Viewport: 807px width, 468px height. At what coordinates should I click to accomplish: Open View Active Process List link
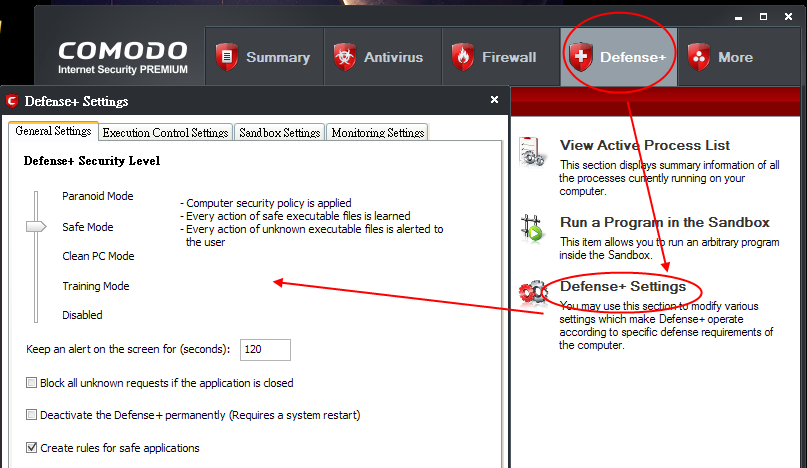pyautogui.click(x=644, y=145)
